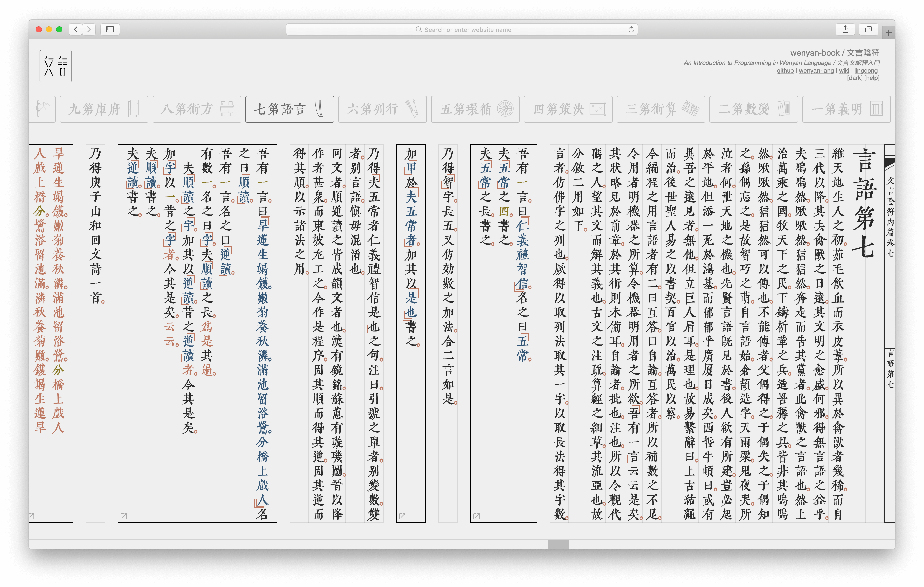Click the Safari sidebar toggle icon
924x587 pixels.
coord(110,30)
